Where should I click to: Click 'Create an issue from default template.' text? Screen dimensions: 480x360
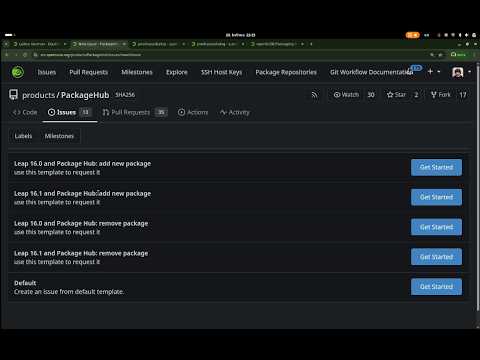pyautogui.click(x=69, y=292)
